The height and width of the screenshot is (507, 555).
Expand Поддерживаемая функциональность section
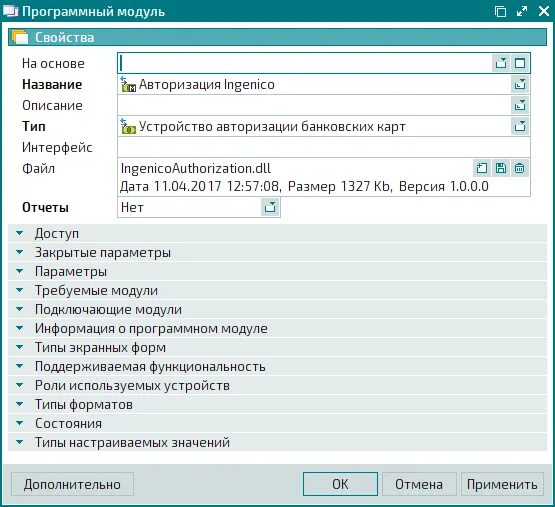(278, 366)
